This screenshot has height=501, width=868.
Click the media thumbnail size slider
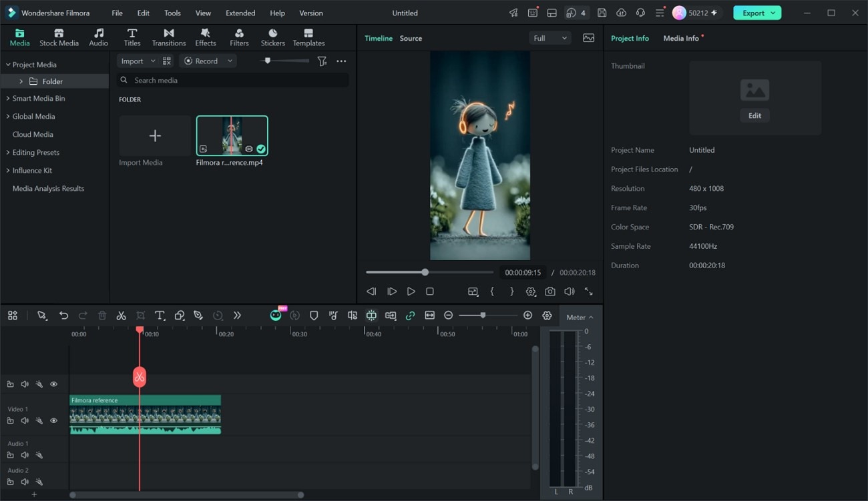pyautogui.click(x=284, y=61)
